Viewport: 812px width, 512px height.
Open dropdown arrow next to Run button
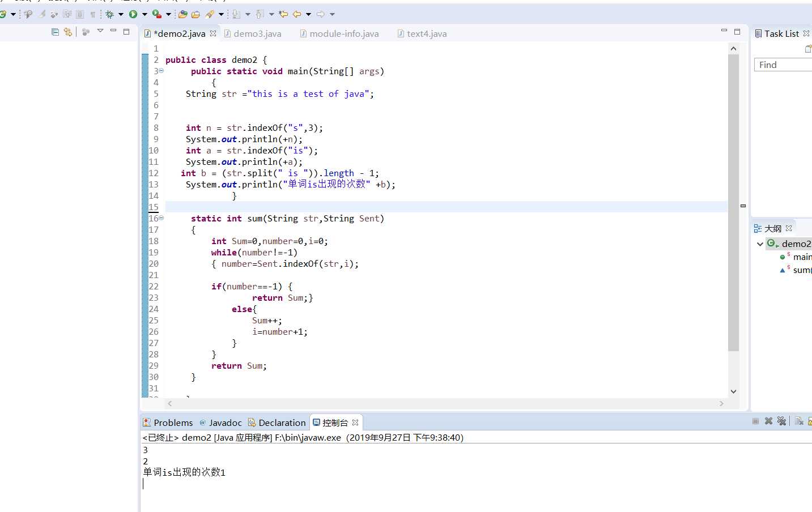pos(144,14)
